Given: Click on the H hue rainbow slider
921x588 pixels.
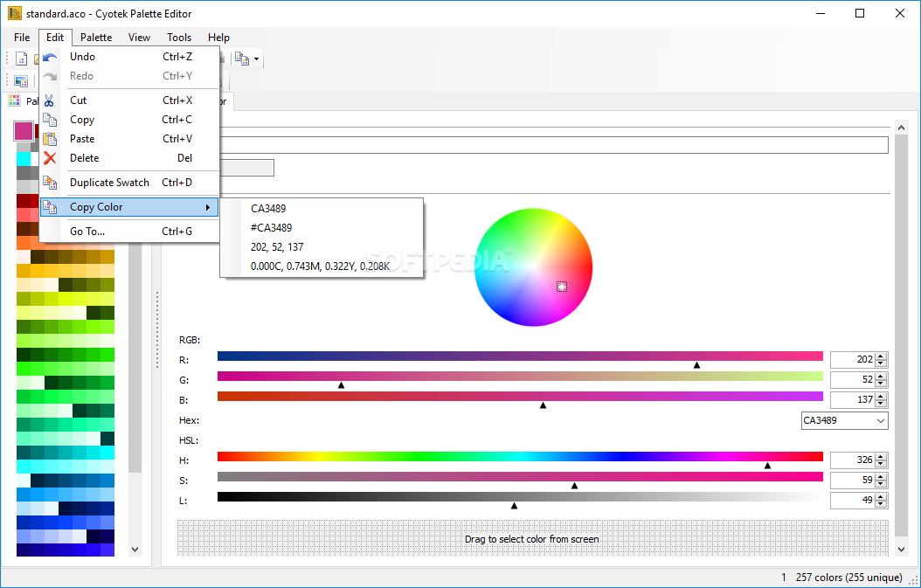Looking at the screenshot, I should [x=520, y=456].
